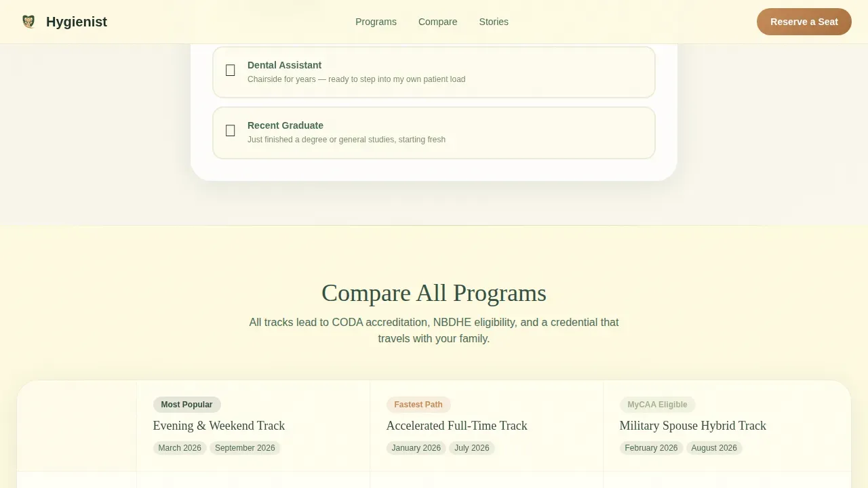Select the July 2026 start date chip
The width and height of the screenshot is (868, 488).
[472, 448]
